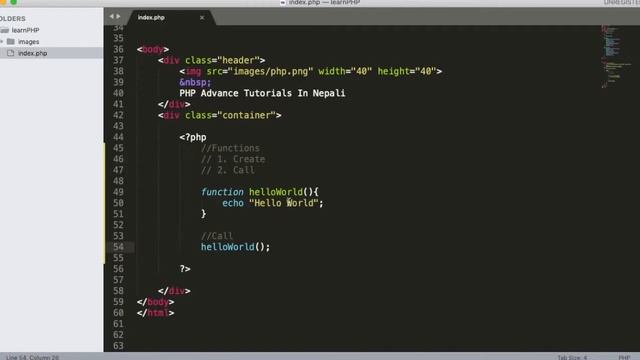Expand the images folder arrow
Viewport: 640px width, 360px height.
click(2, 42)
